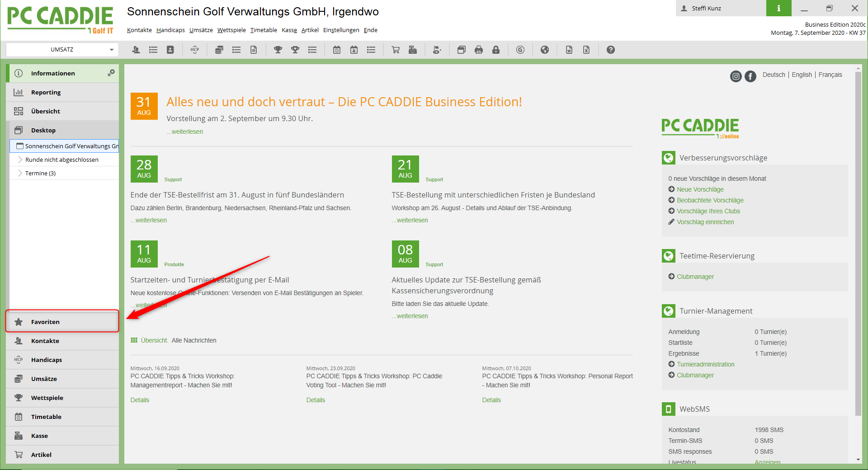Open Clubmanager under Teetime-Reservierung
868x470 pixels.
pos(695,277)
